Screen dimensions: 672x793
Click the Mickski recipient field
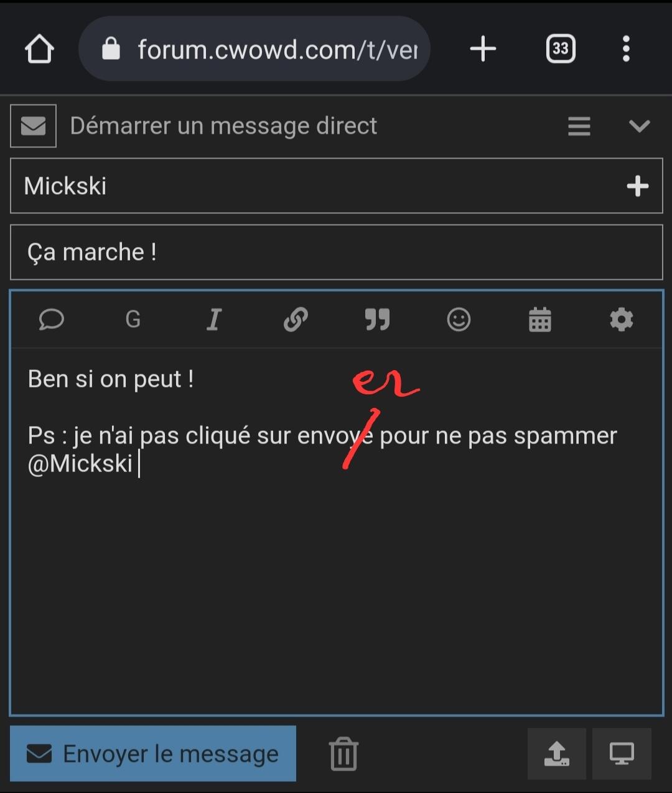pos(337,186)
